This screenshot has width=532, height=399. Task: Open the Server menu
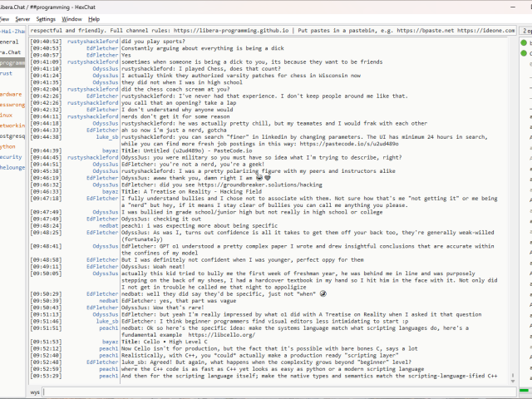click(x=22, y=18)
